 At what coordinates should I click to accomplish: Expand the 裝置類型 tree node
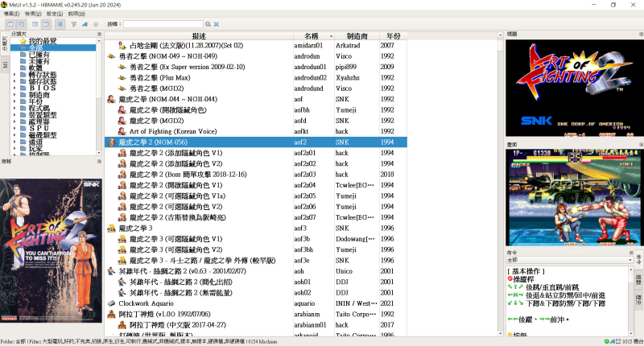coord(14,115)
